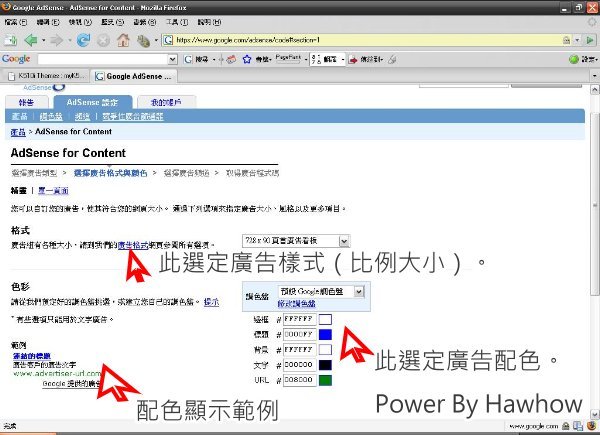This screenshot has height=435, width=600.
Task: Open the 檔案(F) File menu
Action: click(16, 22)
